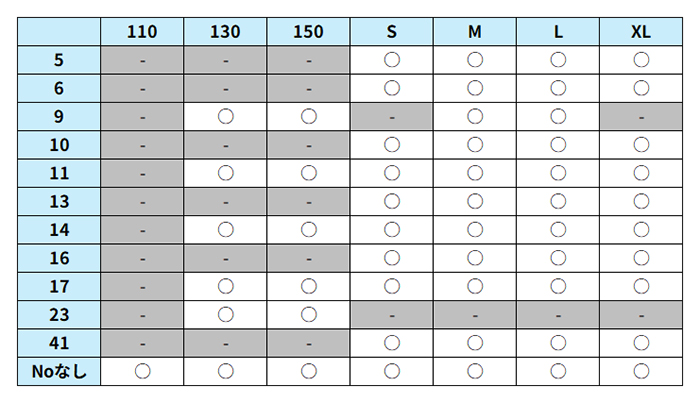Pick the circle for number 16, size S

[x=392, y=258]
